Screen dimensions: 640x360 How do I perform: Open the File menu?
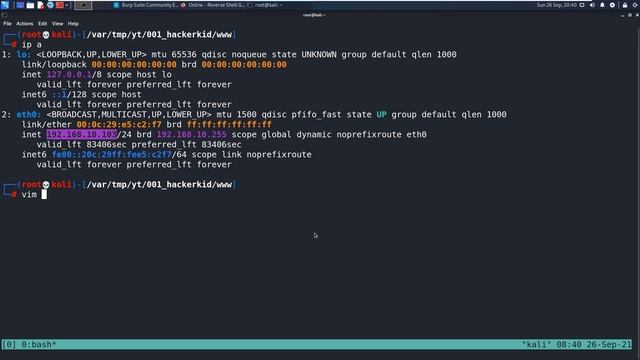click(x=7, y=24)
